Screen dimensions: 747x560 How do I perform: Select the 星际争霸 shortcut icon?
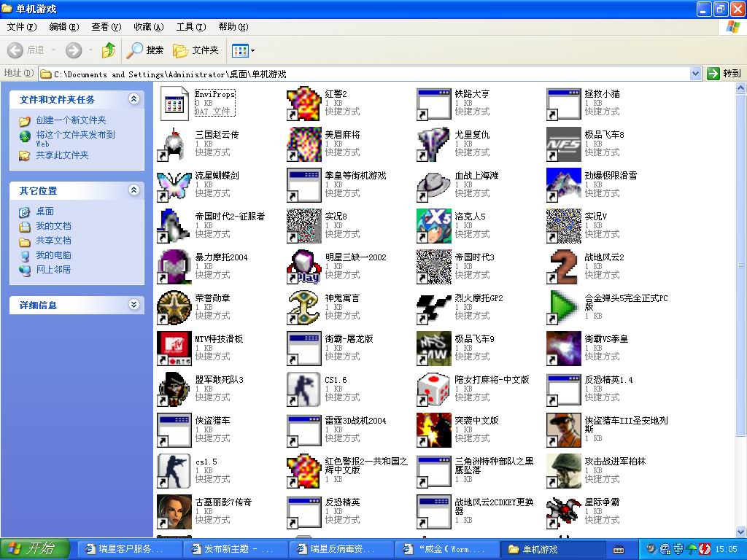coord(564,513)
